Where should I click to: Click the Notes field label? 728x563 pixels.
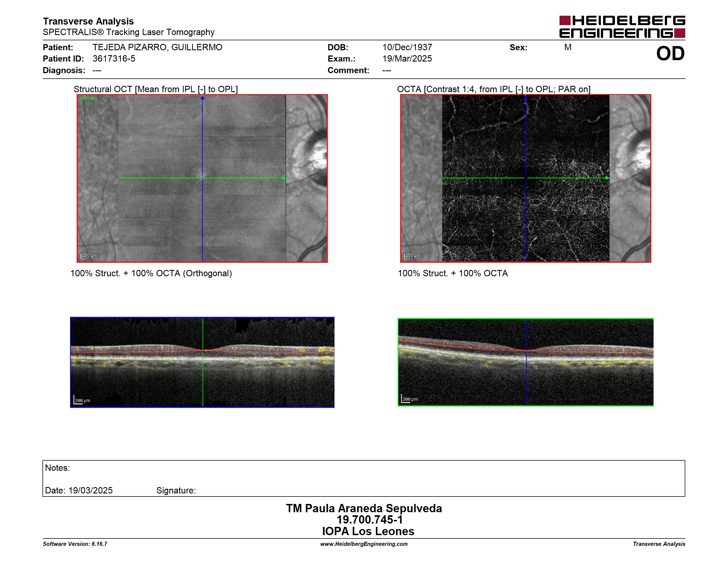(x=57, y=468)
